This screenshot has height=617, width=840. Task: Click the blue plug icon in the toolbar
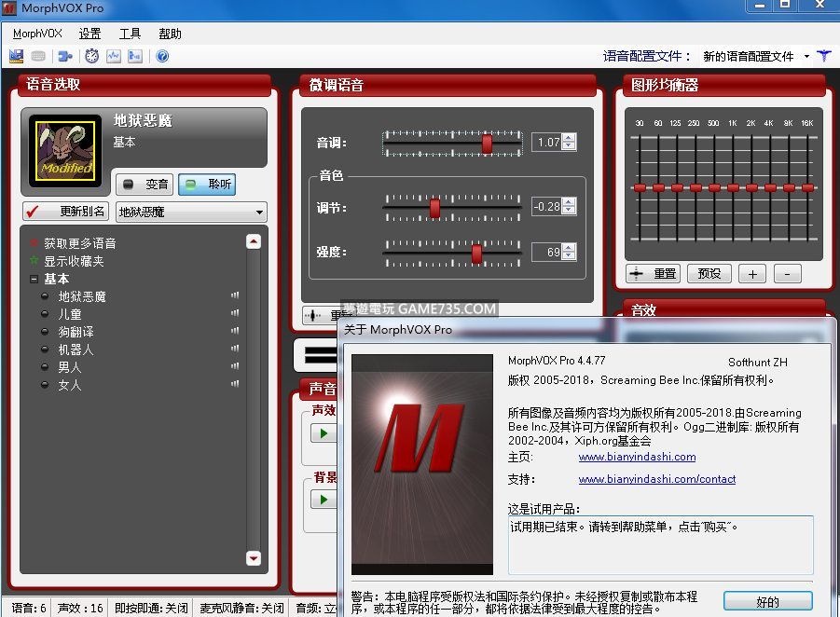pos(66,56)
